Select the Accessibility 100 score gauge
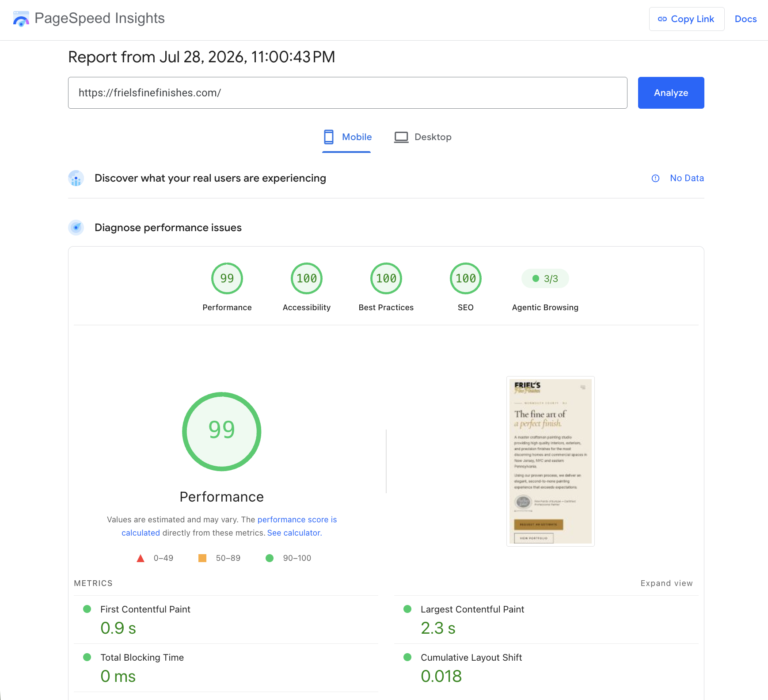This screenshot has height=700, width=768. point(307,278)
